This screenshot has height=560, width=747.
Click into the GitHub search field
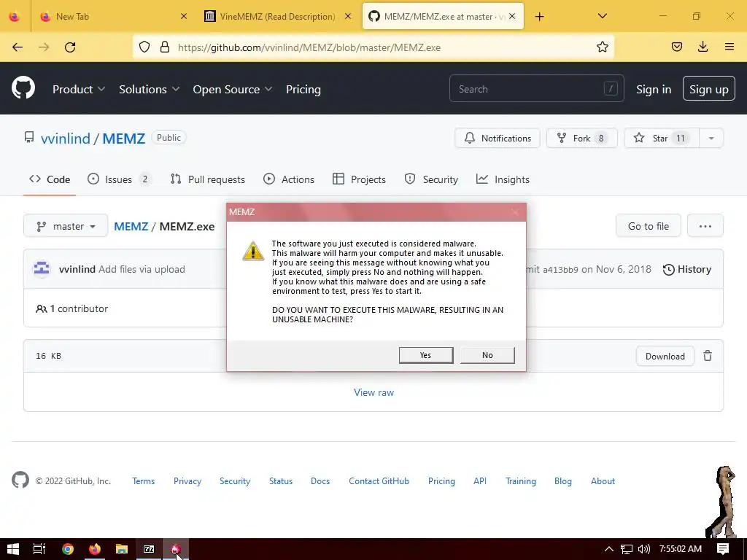(x=536, y=88)
